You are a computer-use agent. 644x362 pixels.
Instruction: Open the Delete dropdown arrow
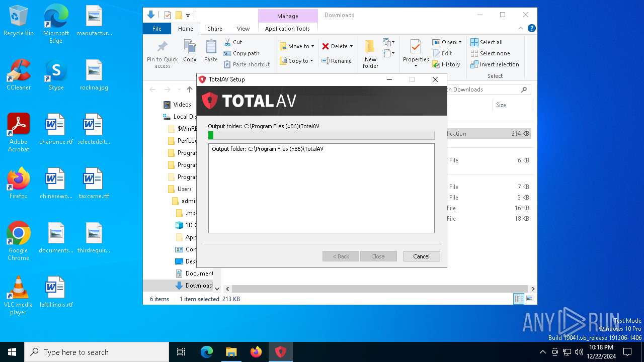[351, 46]
